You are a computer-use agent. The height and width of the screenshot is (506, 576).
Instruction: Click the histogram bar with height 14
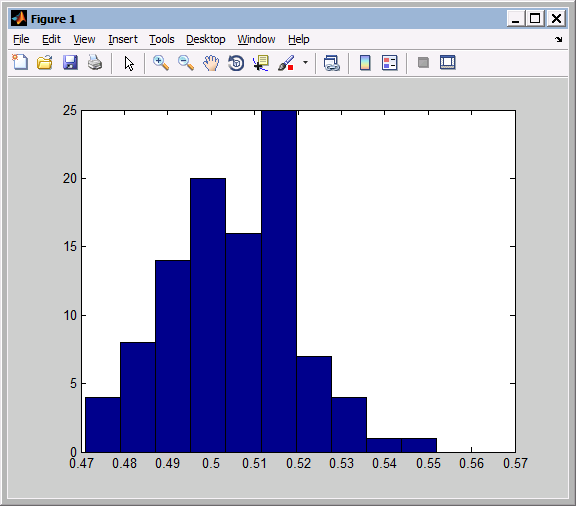pyautogui.click(x=173, y=356)
